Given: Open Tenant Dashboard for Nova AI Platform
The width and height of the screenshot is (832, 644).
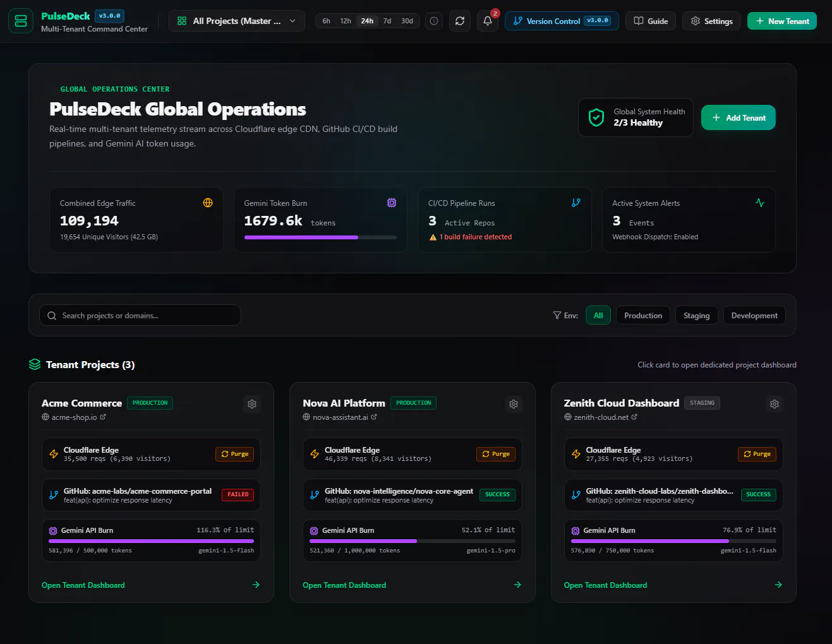Looking at the screenshot, I should click(344, 585).
